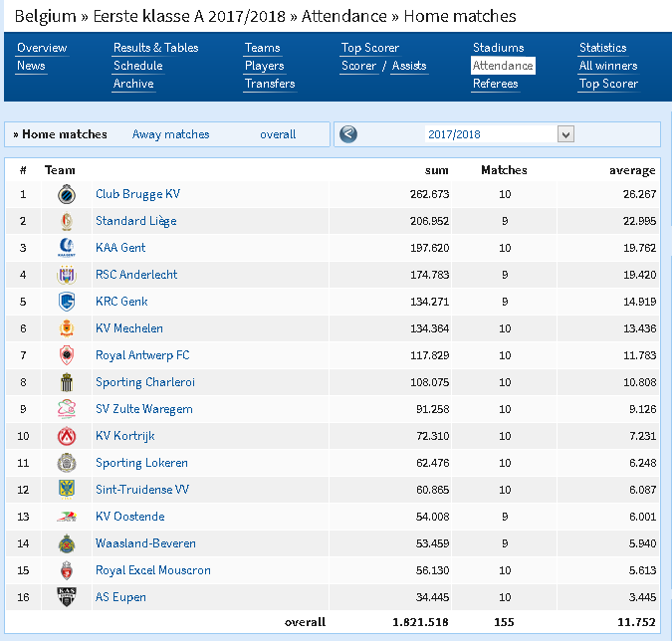This screenshot has height=641, width=672.
Task: Open the 2017/2018 season dropdown
Action: (500, 134)
